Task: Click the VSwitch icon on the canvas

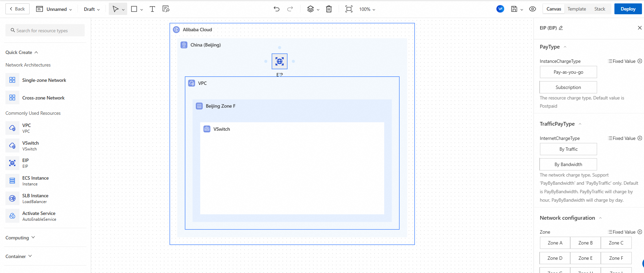Action: coord(207,129)
